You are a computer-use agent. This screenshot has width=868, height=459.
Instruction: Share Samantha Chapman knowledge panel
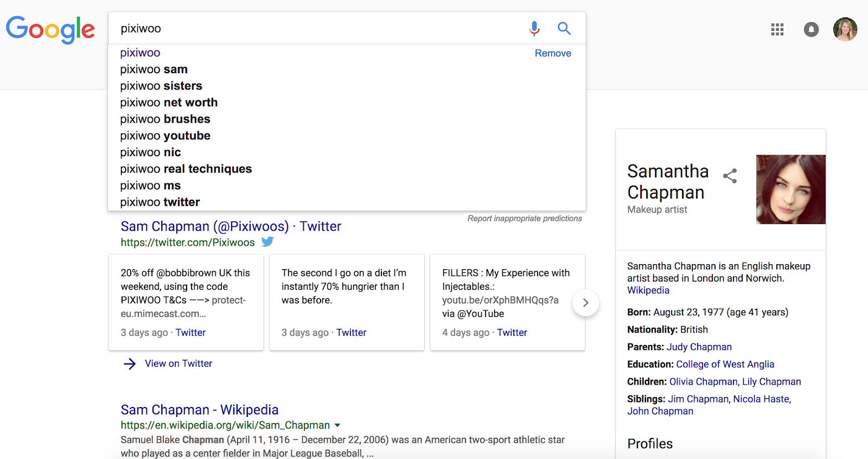click(730, 176)
